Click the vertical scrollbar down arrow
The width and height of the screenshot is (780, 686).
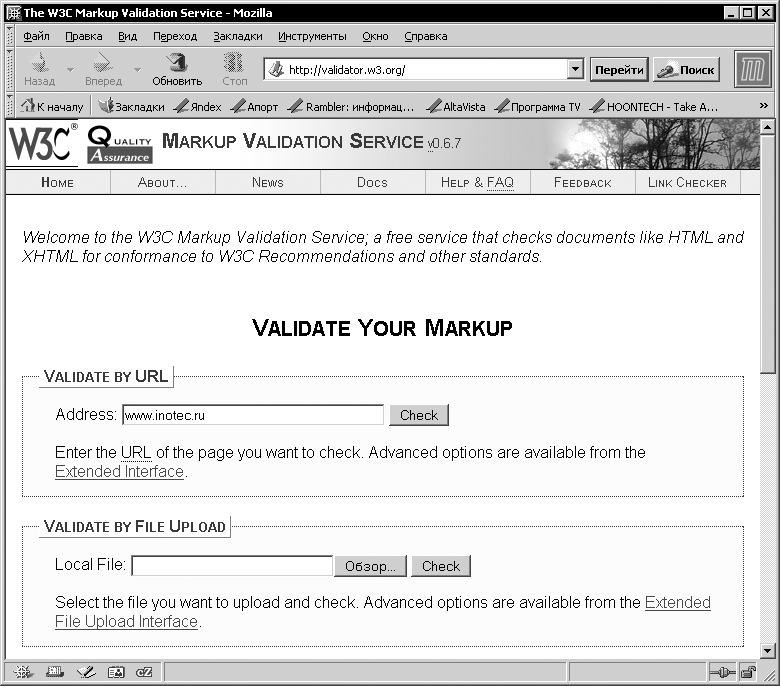coord(768,651)
